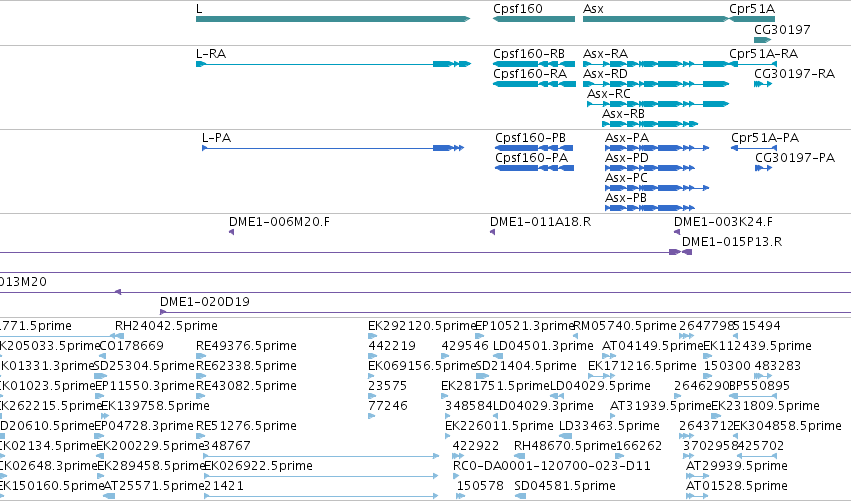
Task: Click the Asx-PB protein label
Action: click(x=626, y=198)
